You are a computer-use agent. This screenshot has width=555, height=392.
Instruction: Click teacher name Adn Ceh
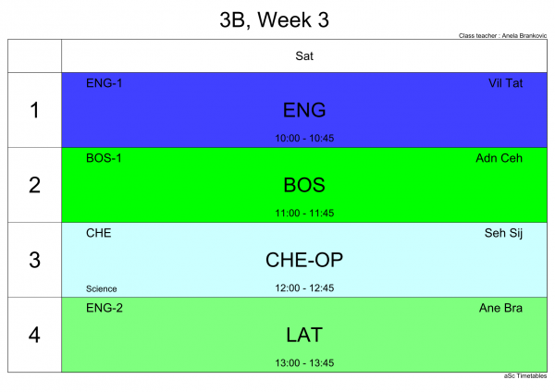(x=499, y=158)
